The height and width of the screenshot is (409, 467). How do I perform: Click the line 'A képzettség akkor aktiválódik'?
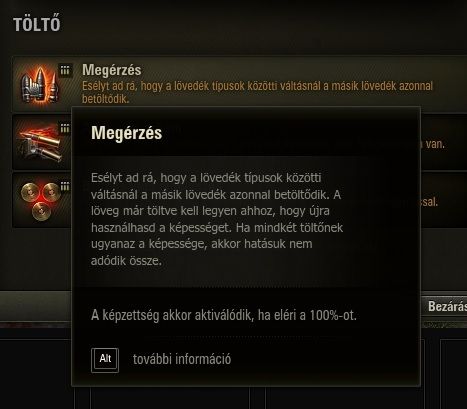(224, 315)
